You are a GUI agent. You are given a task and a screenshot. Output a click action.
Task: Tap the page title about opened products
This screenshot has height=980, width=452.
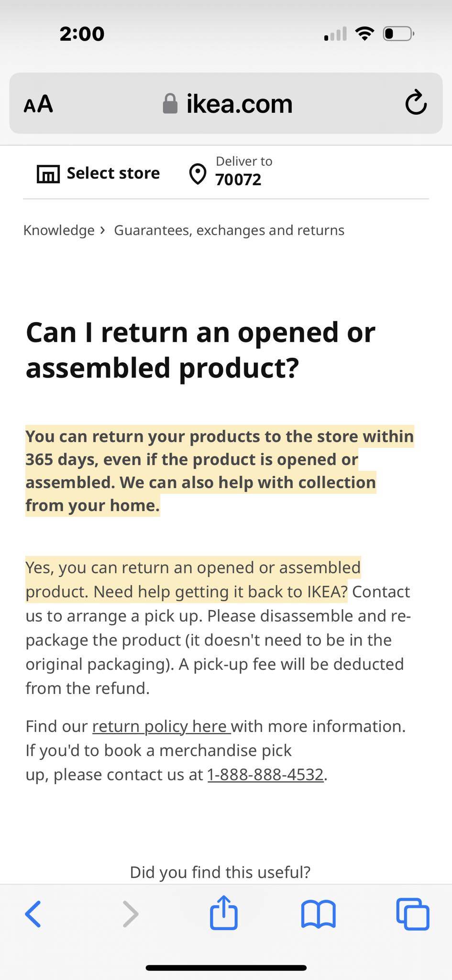[x=200, y=350]
